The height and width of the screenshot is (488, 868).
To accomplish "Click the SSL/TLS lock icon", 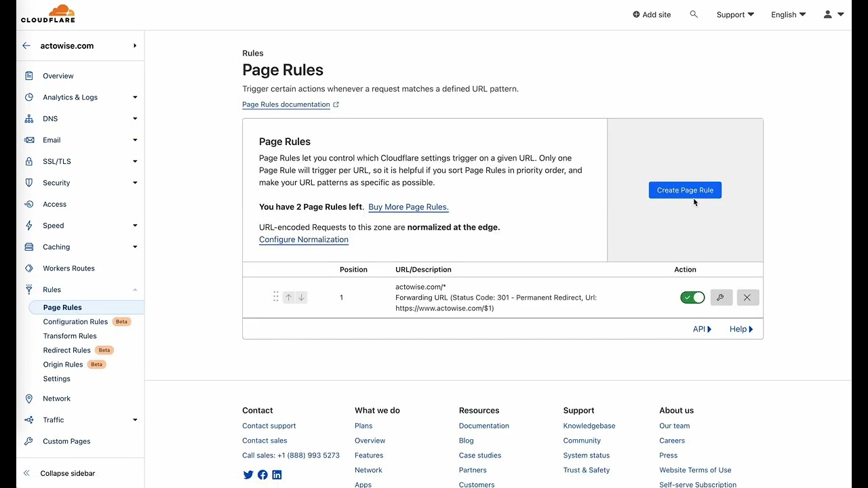I will tap(28, 161).
